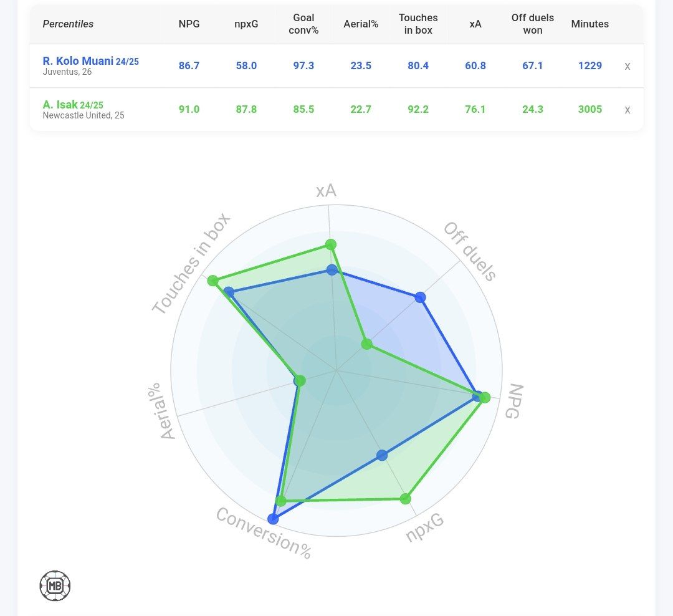The image size is (673, 616).
Task: Remove R. Kolo Muani row with X
Action: click(628, 66)
